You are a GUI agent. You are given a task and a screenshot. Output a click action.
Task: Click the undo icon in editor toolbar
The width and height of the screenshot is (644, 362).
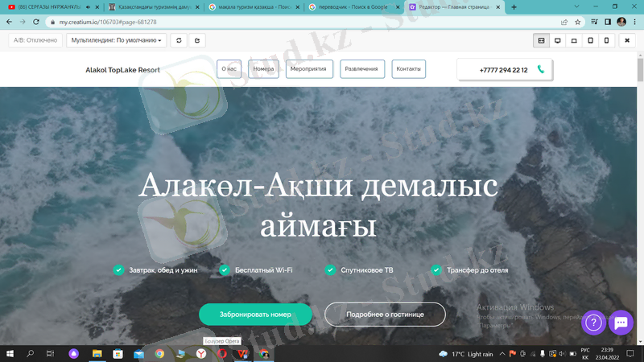(x=179, y=40)
